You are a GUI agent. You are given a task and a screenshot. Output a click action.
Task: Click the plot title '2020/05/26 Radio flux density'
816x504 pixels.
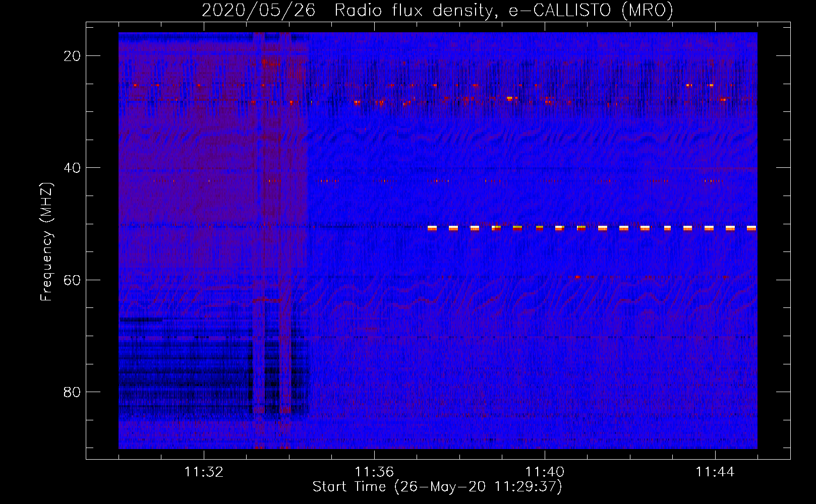coord(437,10)
